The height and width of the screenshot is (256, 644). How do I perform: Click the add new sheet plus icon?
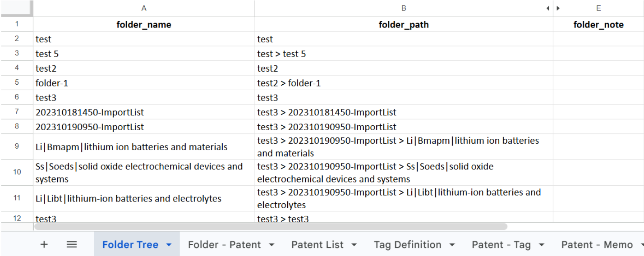pyautogui.click(x=44, y=245)
